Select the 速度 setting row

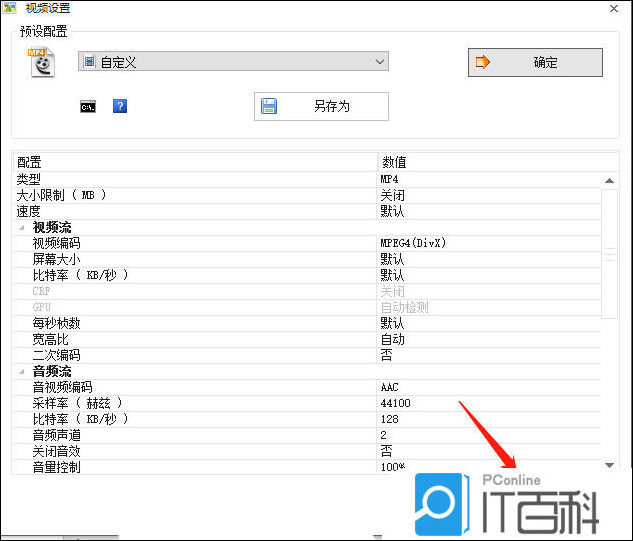click(307, 211)
